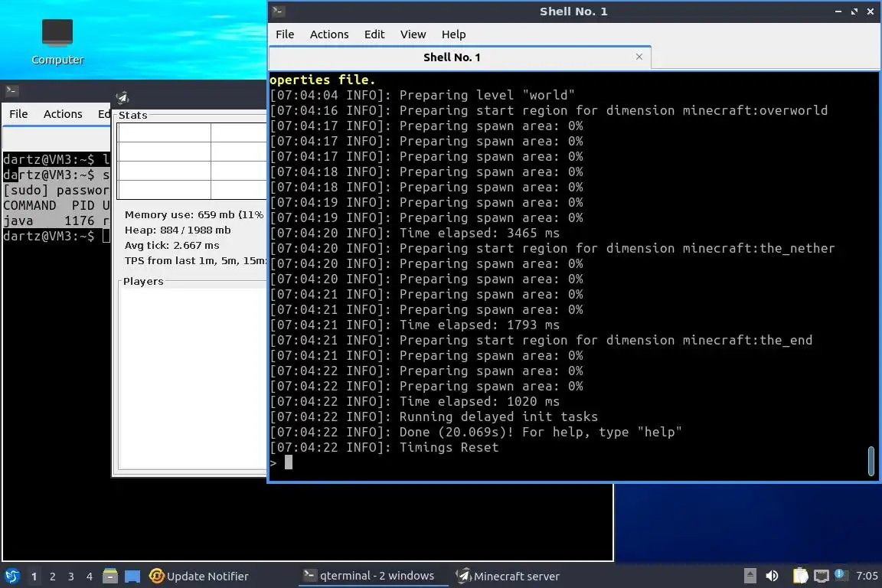Screen dimensions: 882x588
Task: Open Actions menu in background qterminal window
Action: tap(63, 113)
